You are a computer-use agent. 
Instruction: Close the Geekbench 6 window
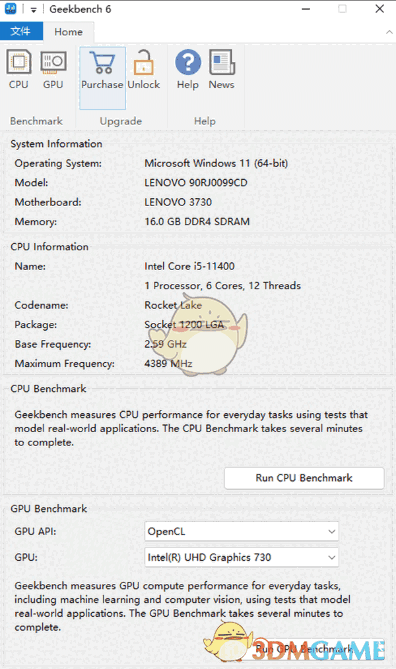379,9
